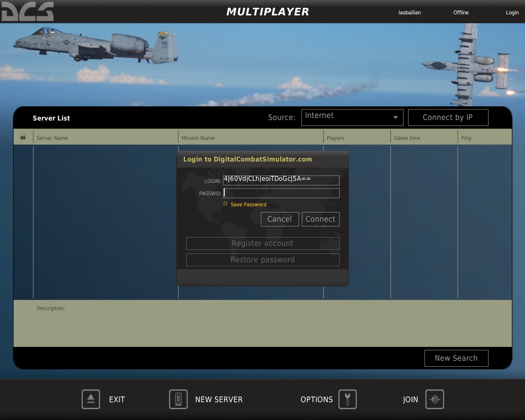Click the Connect by IP button
The height and width of the screenshot is (420, 525).
[448, 117]
